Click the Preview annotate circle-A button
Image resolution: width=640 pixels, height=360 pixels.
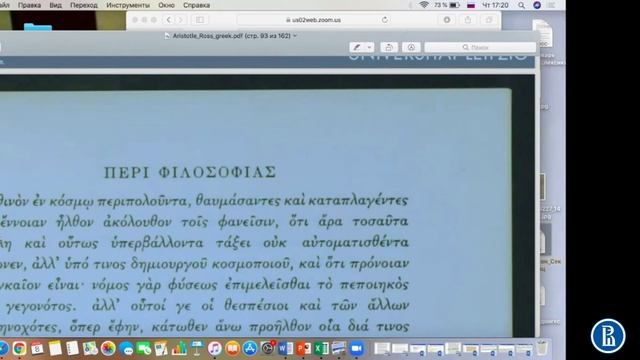(411, 47)
